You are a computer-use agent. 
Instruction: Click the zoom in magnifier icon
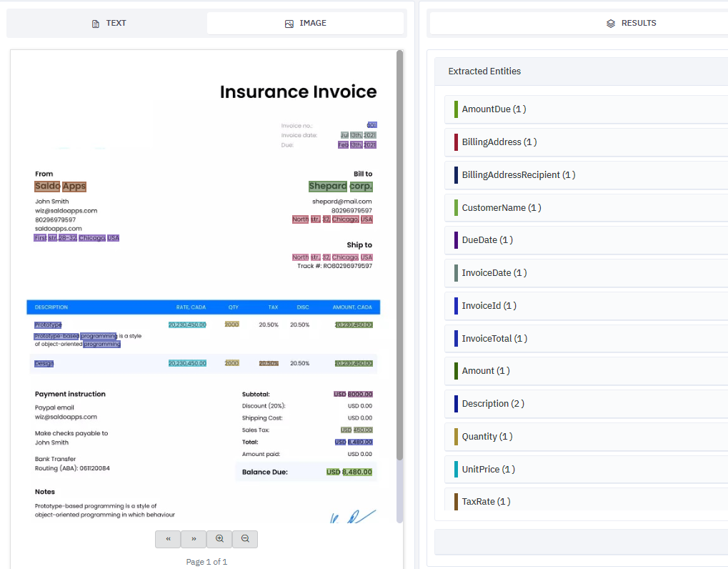click(219, 539)
